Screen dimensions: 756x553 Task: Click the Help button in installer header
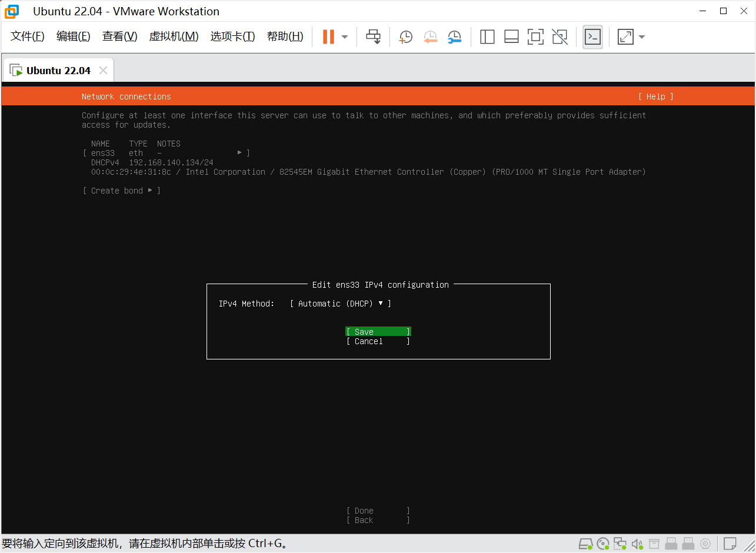coord(655,96)
